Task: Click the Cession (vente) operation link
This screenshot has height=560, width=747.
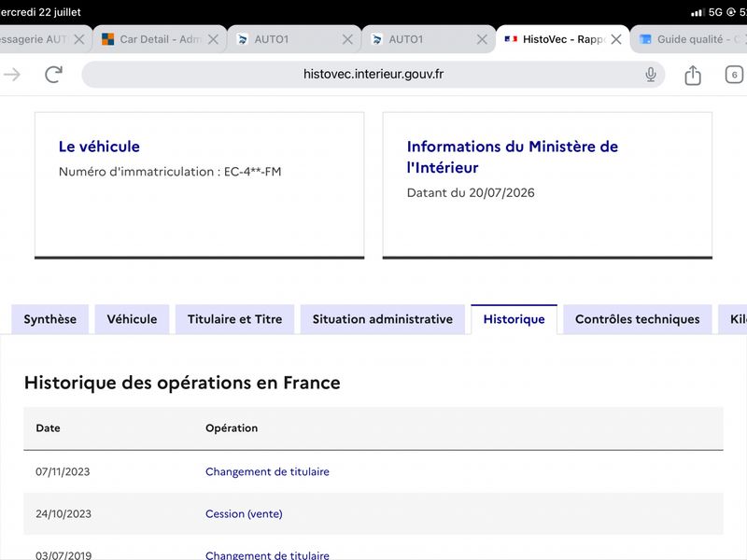Action: pos(244,514)
